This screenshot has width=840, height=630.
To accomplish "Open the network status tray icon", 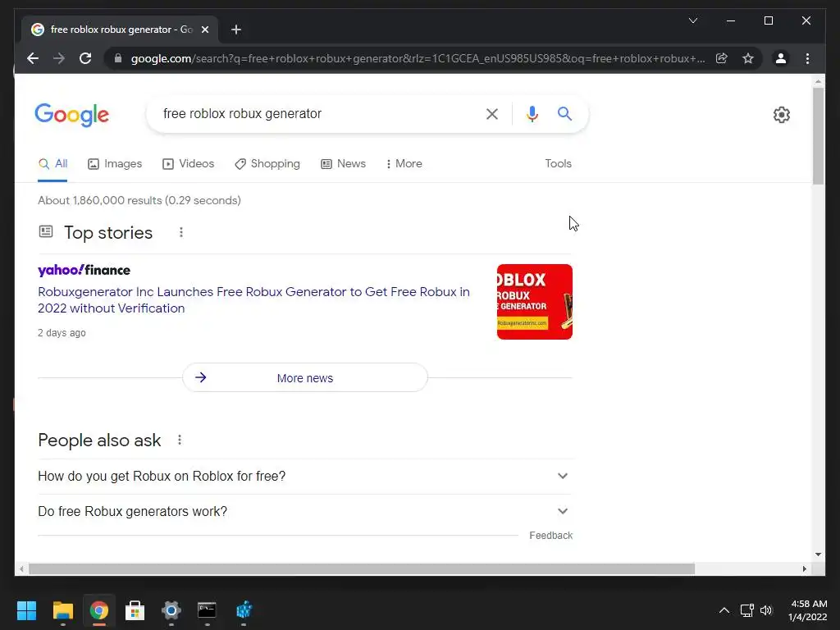I will pyautogui.click(x=746, y=610).
